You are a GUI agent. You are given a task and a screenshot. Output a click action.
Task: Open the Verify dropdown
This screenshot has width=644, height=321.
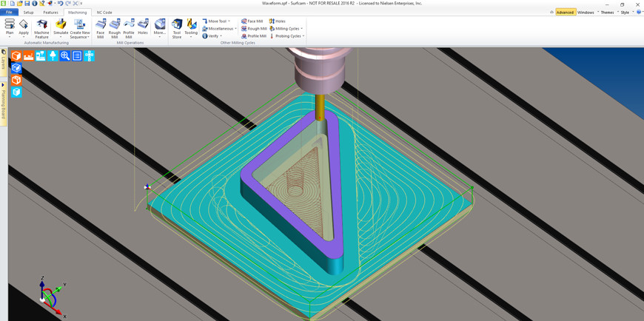pyautogui.click(x=212, y=36)
